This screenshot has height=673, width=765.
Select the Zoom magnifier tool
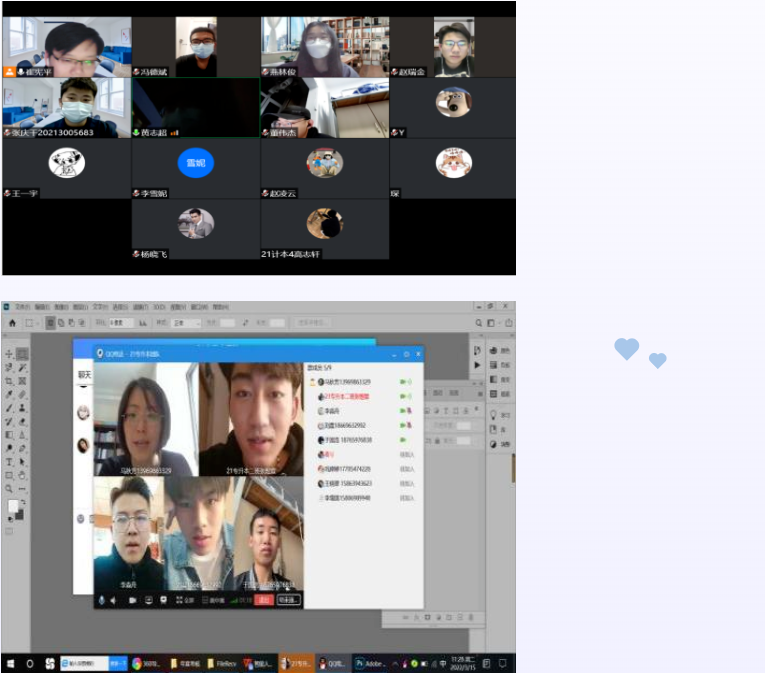(x=9, y=489)
